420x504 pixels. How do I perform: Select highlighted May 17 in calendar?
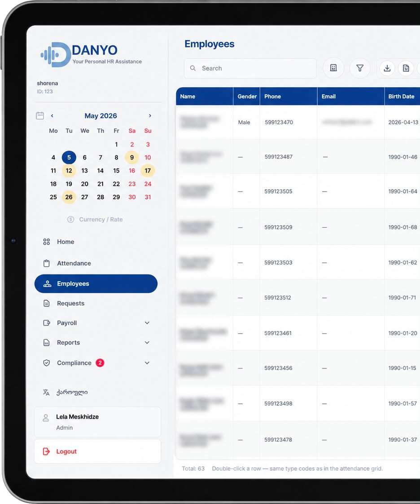click(x=148, y=171)
